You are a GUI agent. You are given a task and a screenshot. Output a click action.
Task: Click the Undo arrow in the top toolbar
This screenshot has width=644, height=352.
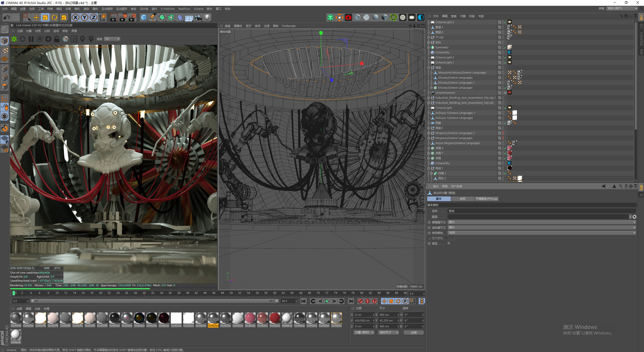7,17
